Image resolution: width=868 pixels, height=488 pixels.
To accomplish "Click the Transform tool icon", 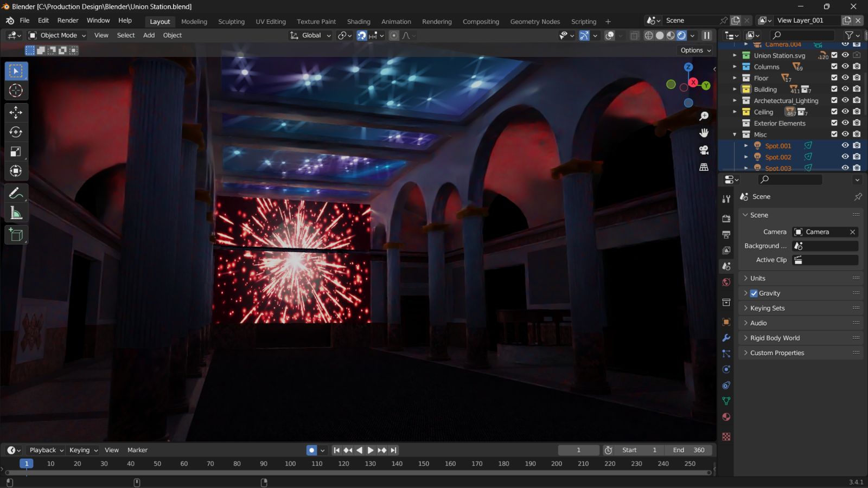I will point(16,171).
